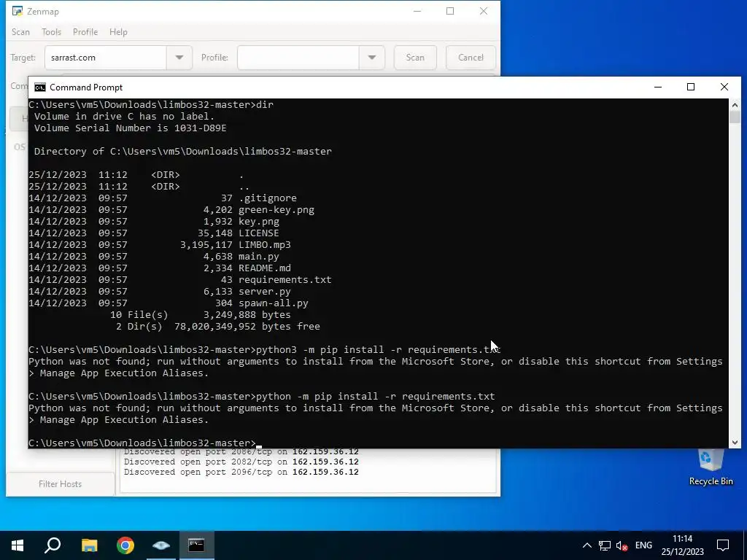This screenshot has width=747, height=560.
Task: Click the Command Prompt scrollbar thumb
Action: click(735, 117)
